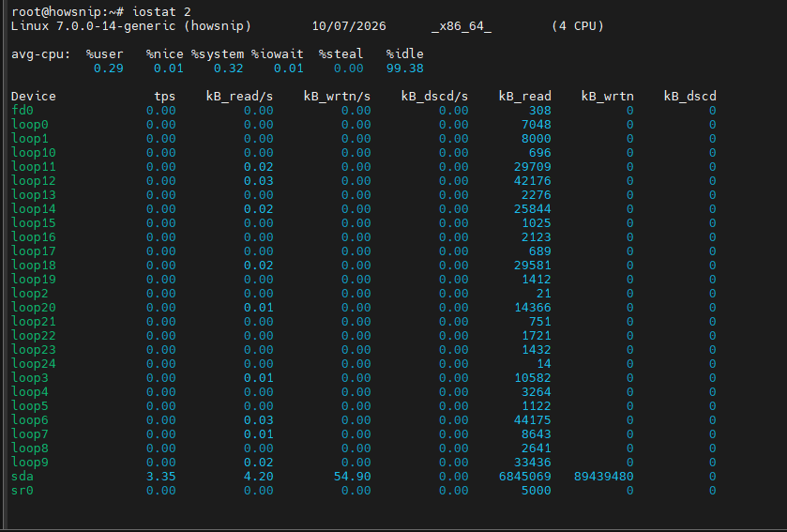
Task: Click the sda device name
Action: (23, 476)
